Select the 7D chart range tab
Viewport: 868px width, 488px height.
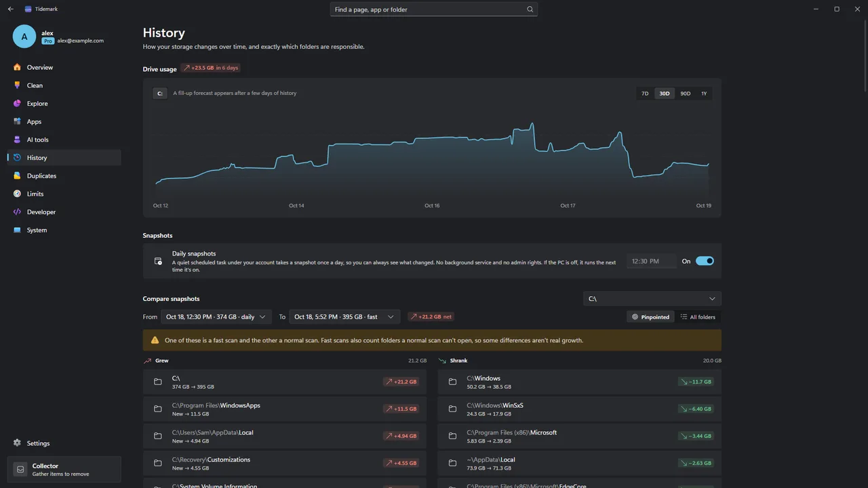(x=645, y=94)
